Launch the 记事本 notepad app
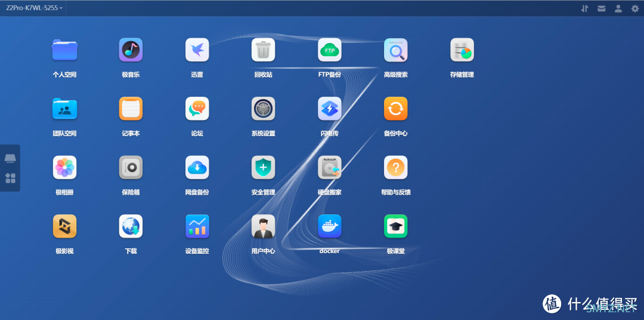 click(131, 109)
